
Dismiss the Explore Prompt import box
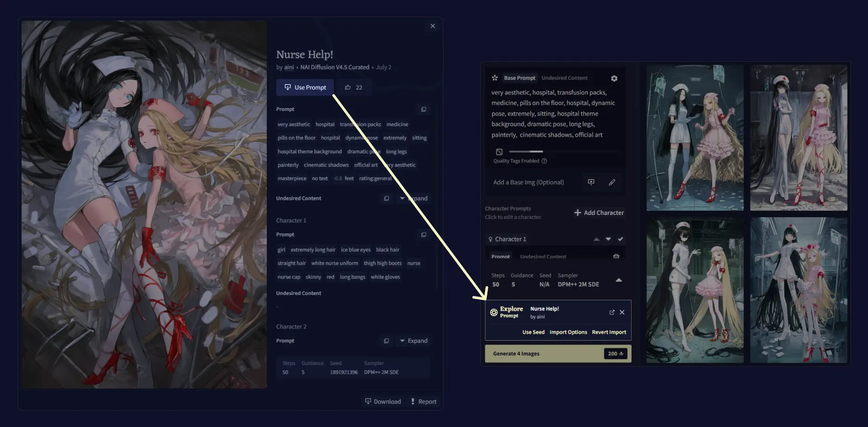coord(622,312)
